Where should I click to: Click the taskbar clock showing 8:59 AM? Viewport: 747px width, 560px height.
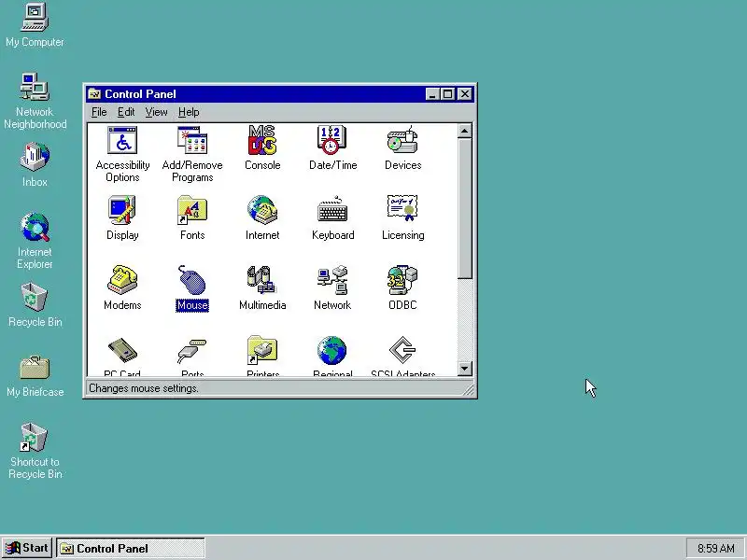pyautogui.click(x=715, y=549)
